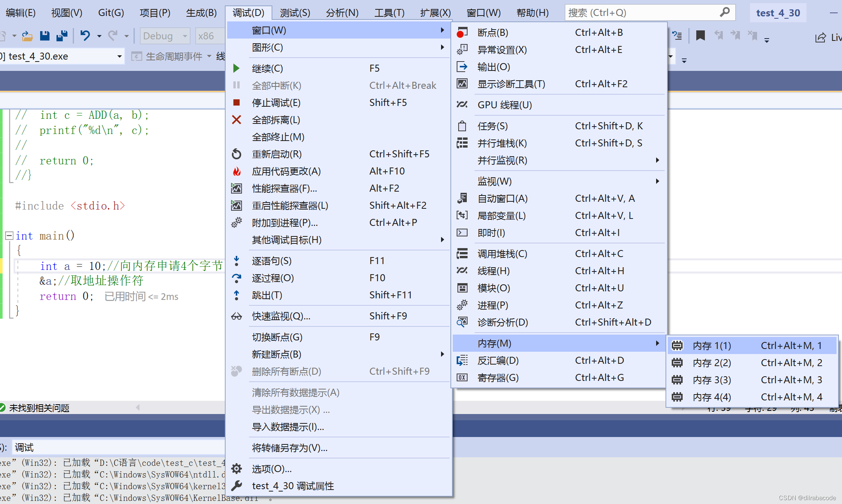Click the Step Over arrow icon
This screenshot has height=504, width=842.
236,278
